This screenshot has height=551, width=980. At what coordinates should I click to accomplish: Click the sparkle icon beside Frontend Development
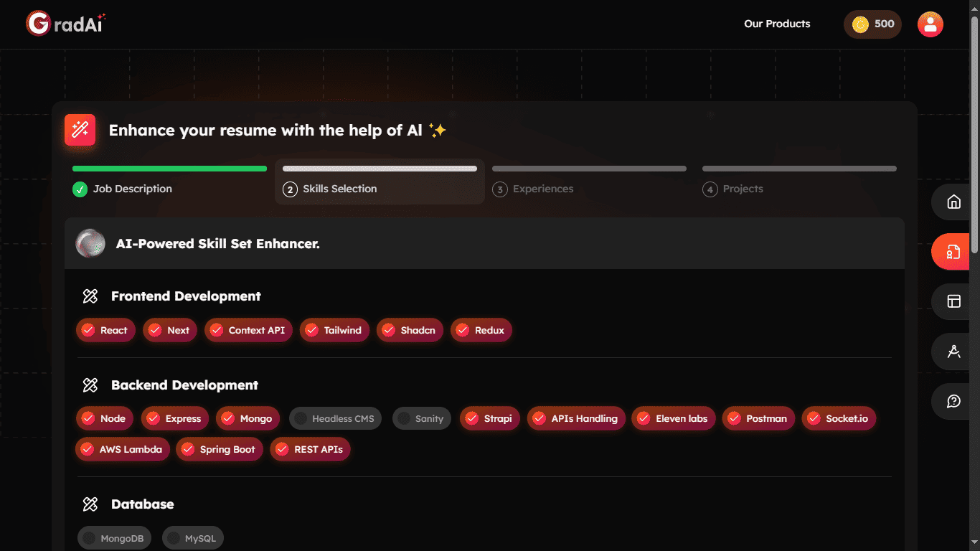(90, 295)
